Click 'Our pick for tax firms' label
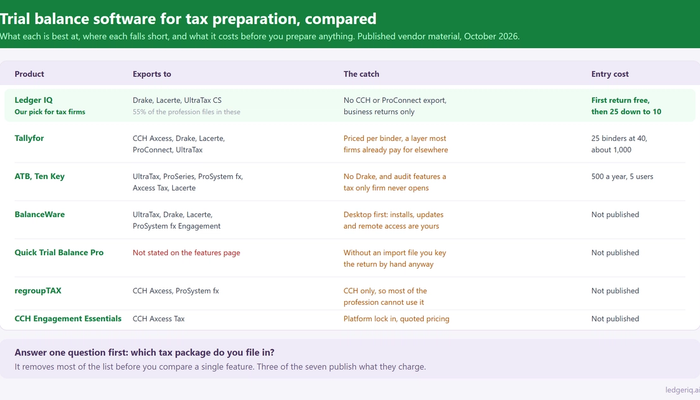This screenshot has height=400, width=700. point(50,112)
